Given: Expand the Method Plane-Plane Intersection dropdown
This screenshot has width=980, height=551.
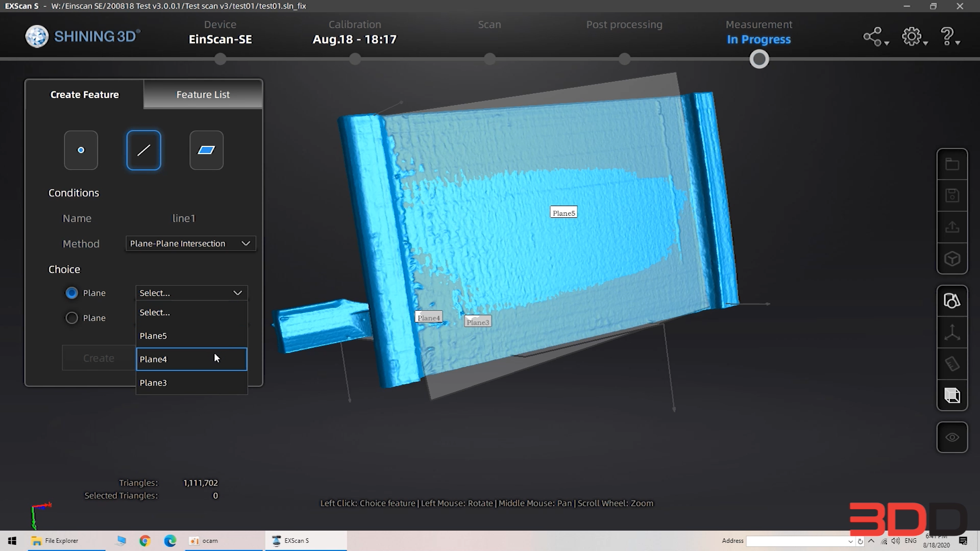Looking at the screenshot, I should pyautogui.click(x=190, y=243).
